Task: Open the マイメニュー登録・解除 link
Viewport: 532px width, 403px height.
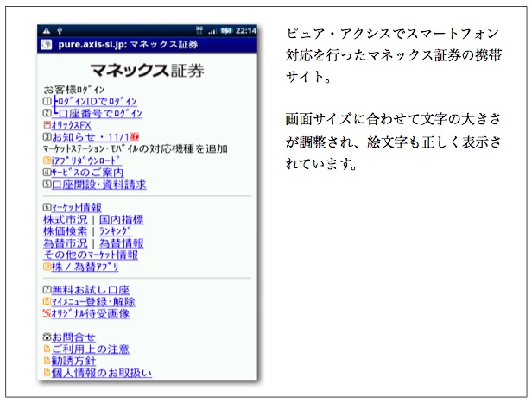Action: tap(93, 302)
